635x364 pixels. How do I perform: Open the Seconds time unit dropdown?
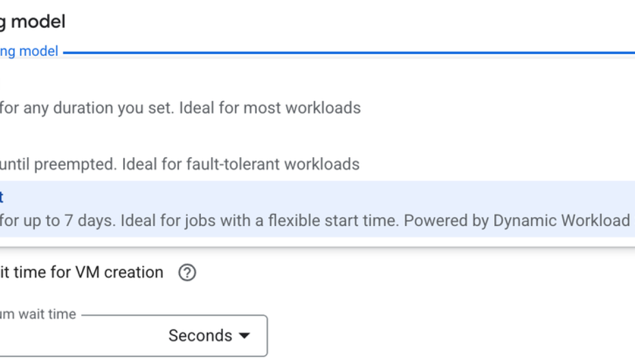209,336
